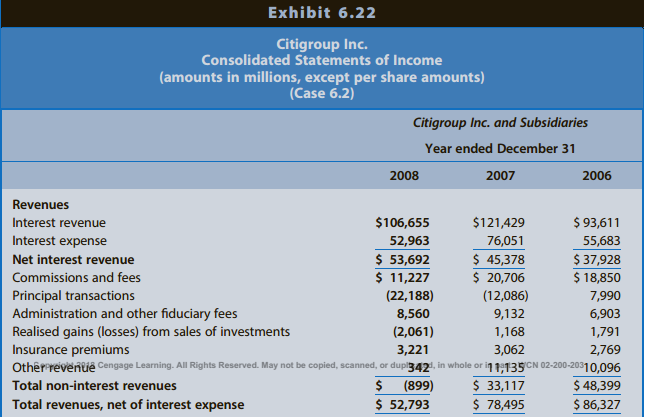Select the Commissions and fees row label
The image size is (647, 417).
tap(76, 278)
